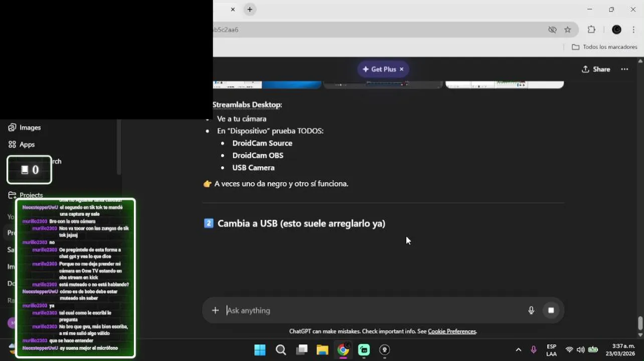Open Projects in the ChatGPT sidebar

(x=26, y=195)
